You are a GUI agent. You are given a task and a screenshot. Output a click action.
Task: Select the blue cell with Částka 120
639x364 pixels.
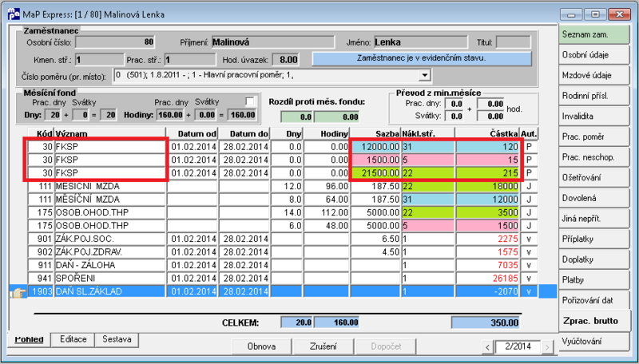(x=487, y=147)
